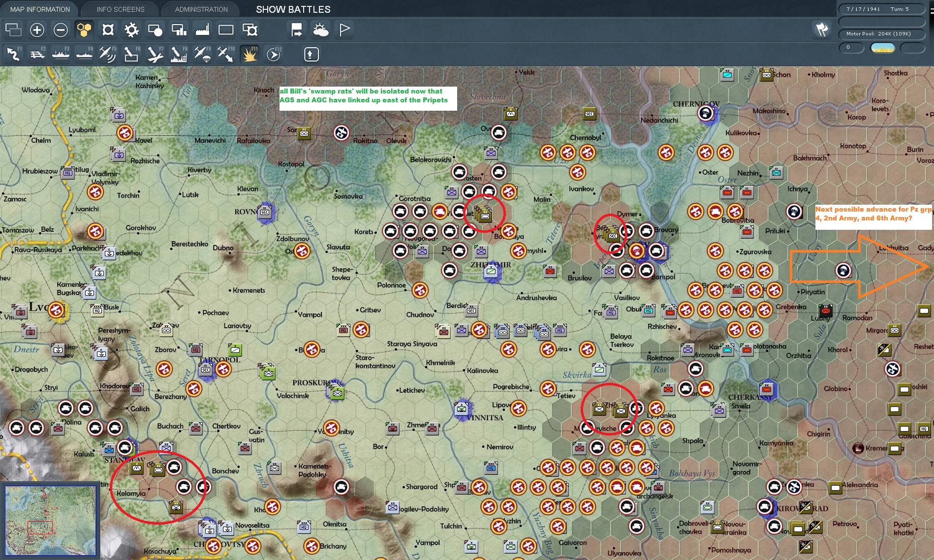Click the date and turn display
Viewport: 934px width, 560px height.
point(881,9)
